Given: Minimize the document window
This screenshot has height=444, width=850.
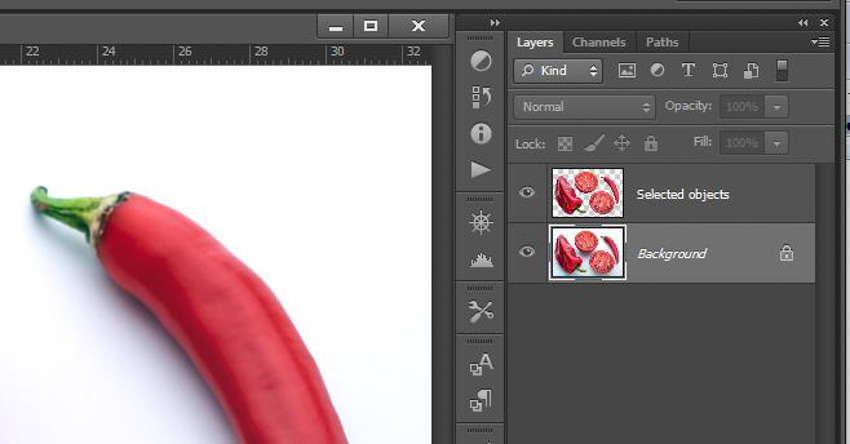Looking at the screenshot, I should pyautogui.click(x=336, y=26).
